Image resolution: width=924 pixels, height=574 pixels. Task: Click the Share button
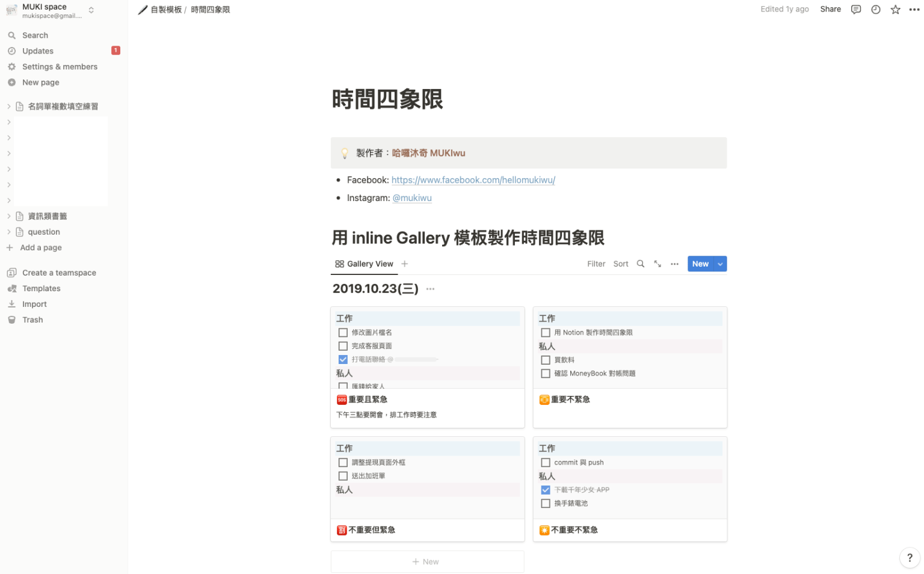click(830, 9)
